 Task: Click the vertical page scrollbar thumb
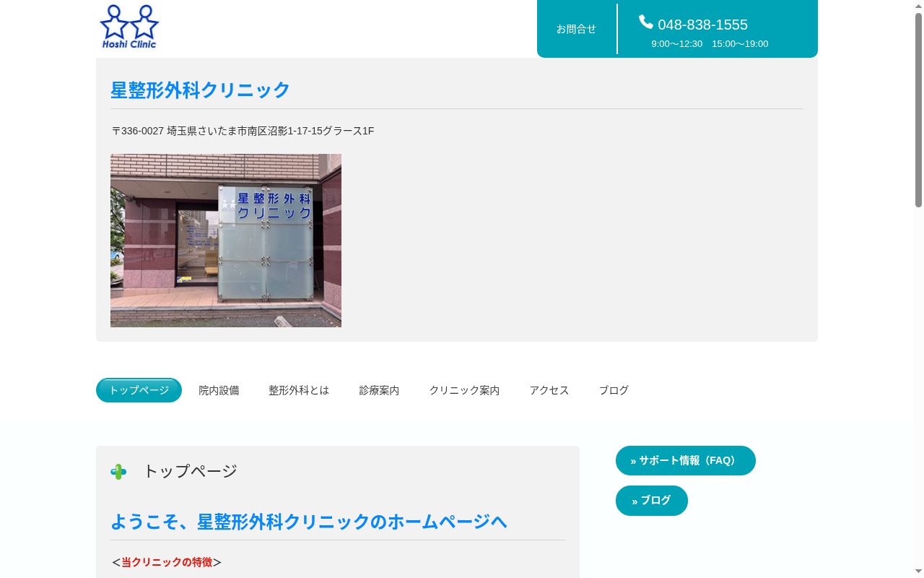[918, 111]
